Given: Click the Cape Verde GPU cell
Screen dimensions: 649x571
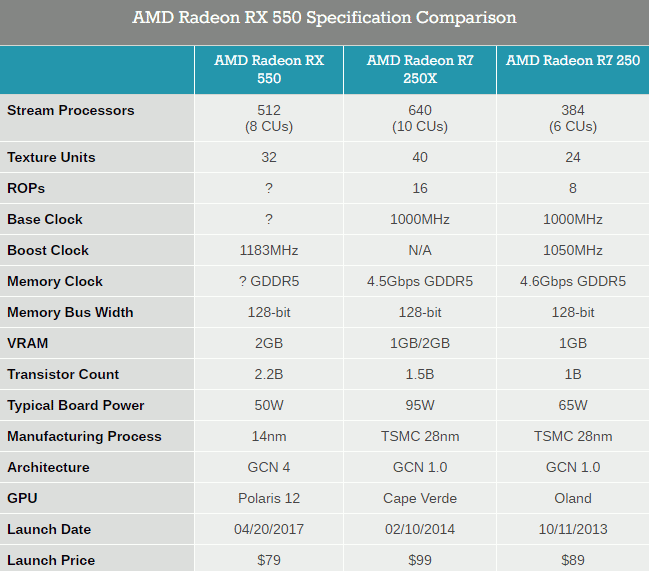Looking at the screenshot, I should pos(420,499).
